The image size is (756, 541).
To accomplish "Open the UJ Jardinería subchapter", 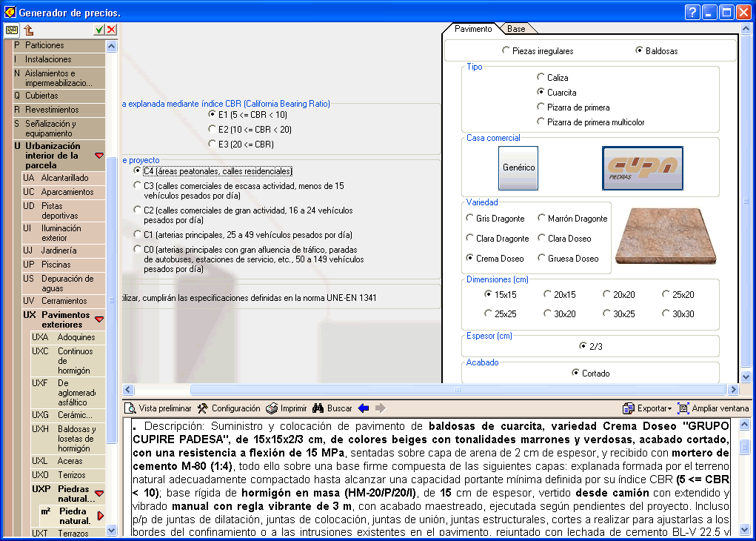I will pos(63,250).
